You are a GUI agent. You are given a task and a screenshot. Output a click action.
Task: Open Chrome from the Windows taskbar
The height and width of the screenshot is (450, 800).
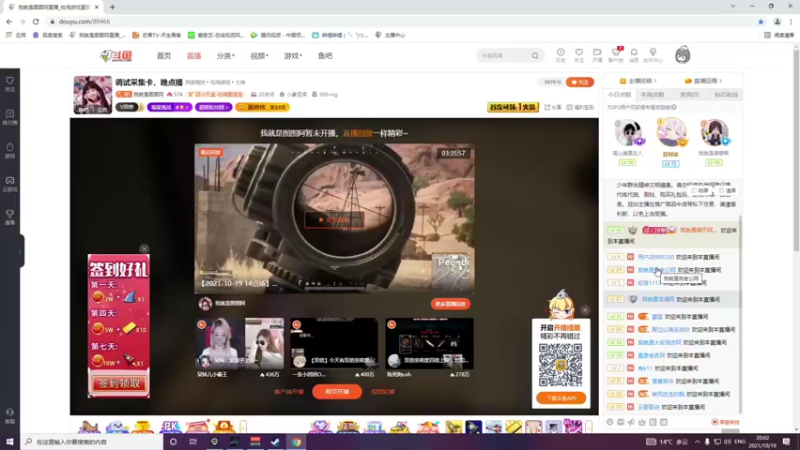coord(296,442)
